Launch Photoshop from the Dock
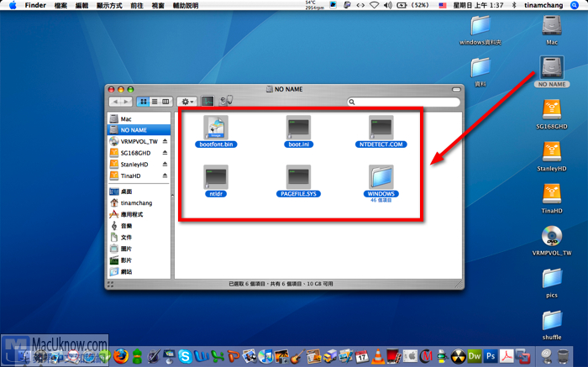 [491, 356]
